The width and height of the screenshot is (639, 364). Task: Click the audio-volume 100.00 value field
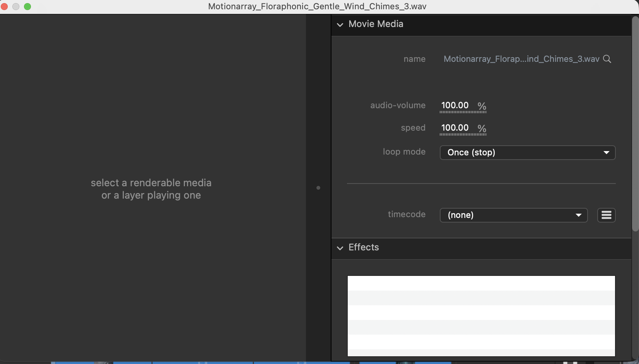(x=455, y=105)
